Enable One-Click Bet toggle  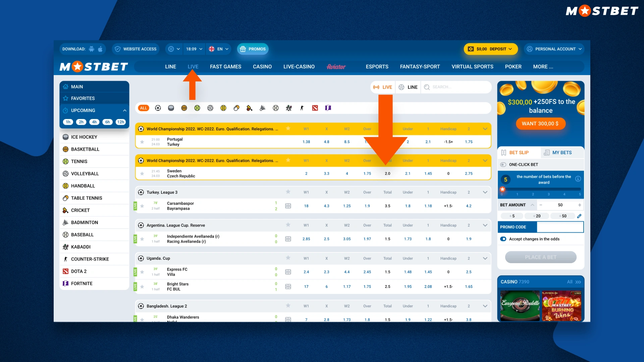coord(503,164)
